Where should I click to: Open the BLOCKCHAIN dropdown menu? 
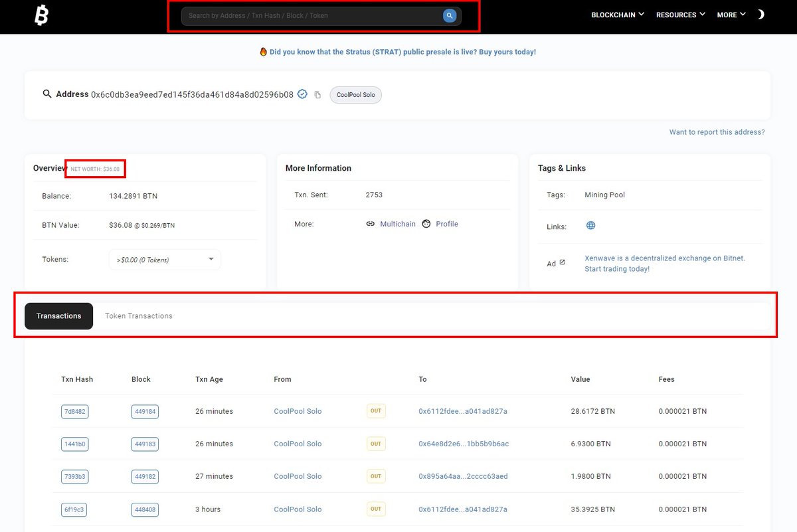618,15
